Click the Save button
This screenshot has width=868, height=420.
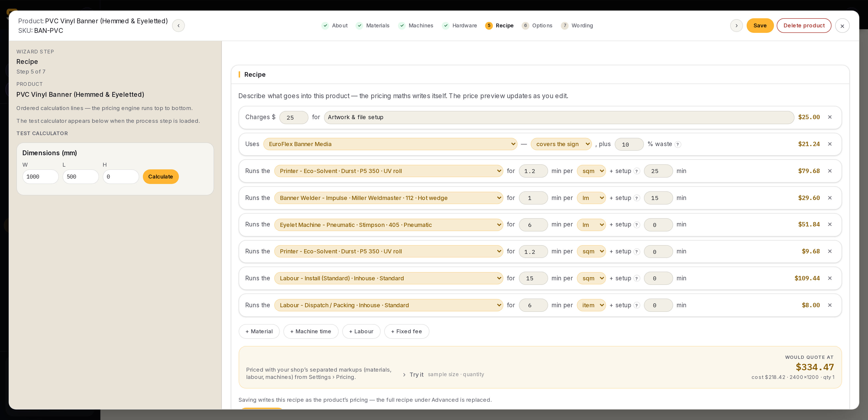coord(760,26)
